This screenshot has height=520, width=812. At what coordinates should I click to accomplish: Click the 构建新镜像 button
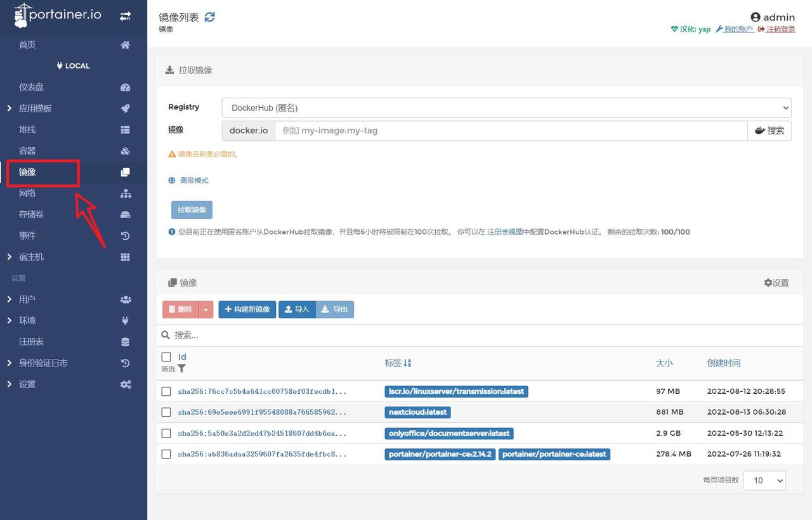coord(247,309)
